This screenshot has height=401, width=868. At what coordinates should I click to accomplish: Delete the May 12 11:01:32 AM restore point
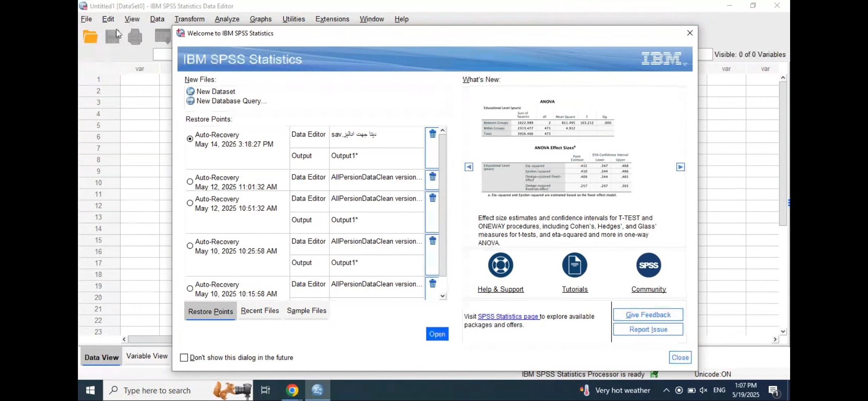click(433, 176)
